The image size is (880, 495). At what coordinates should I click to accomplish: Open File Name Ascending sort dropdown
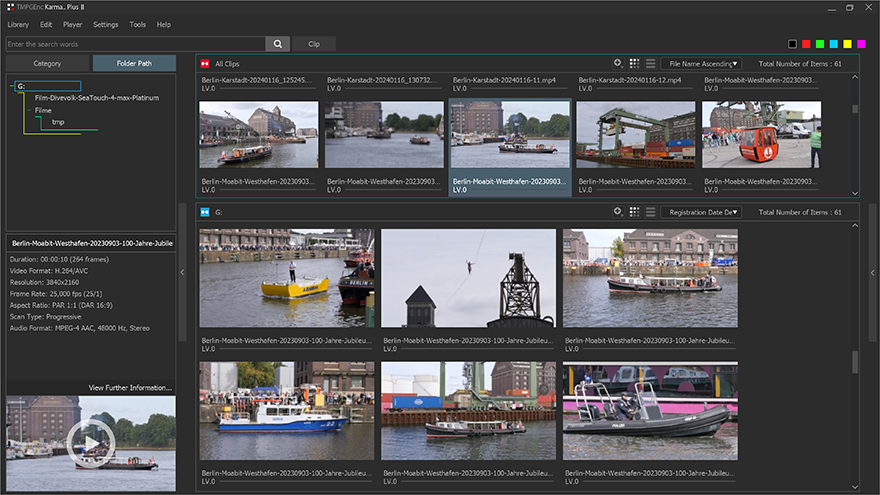pos(701,63)
